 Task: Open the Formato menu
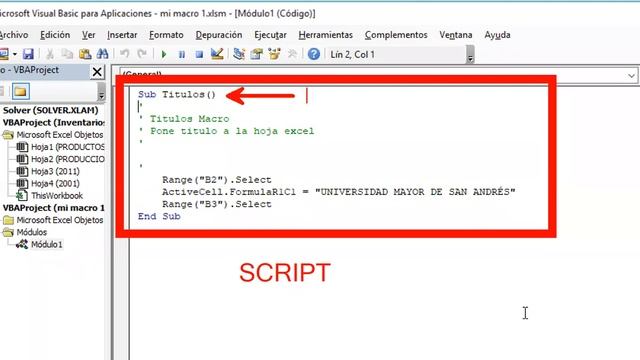coord(166,35)
